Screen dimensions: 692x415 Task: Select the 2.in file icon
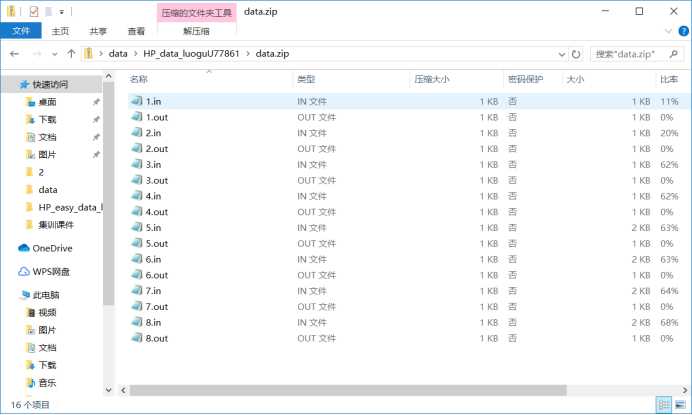click(x=137, y=132)
